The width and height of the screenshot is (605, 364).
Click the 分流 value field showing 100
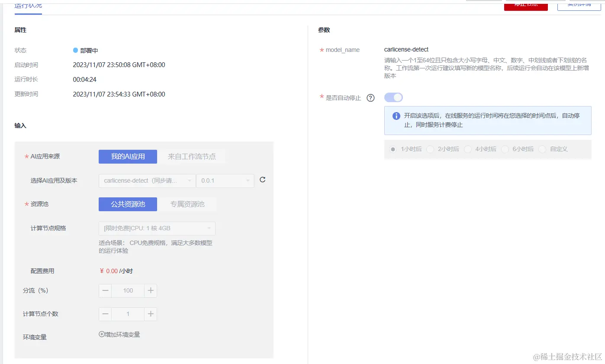(x=128, y=290)
